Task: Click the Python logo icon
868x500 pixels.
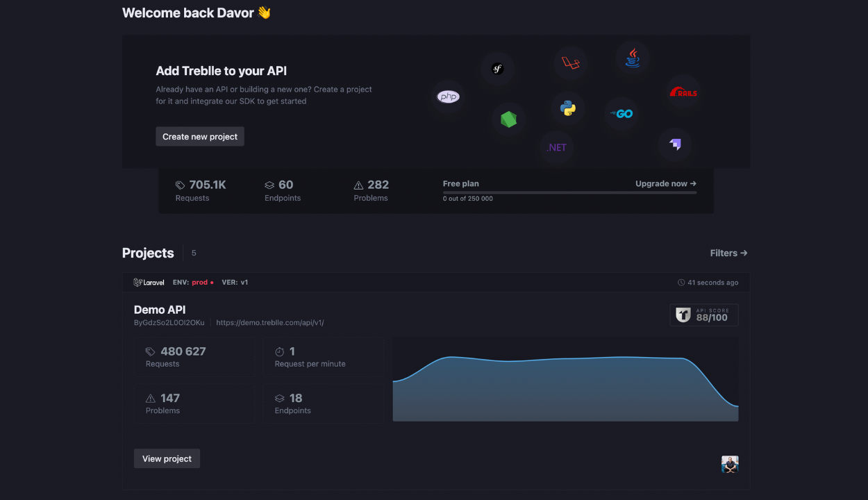Action: coord(568,108)
